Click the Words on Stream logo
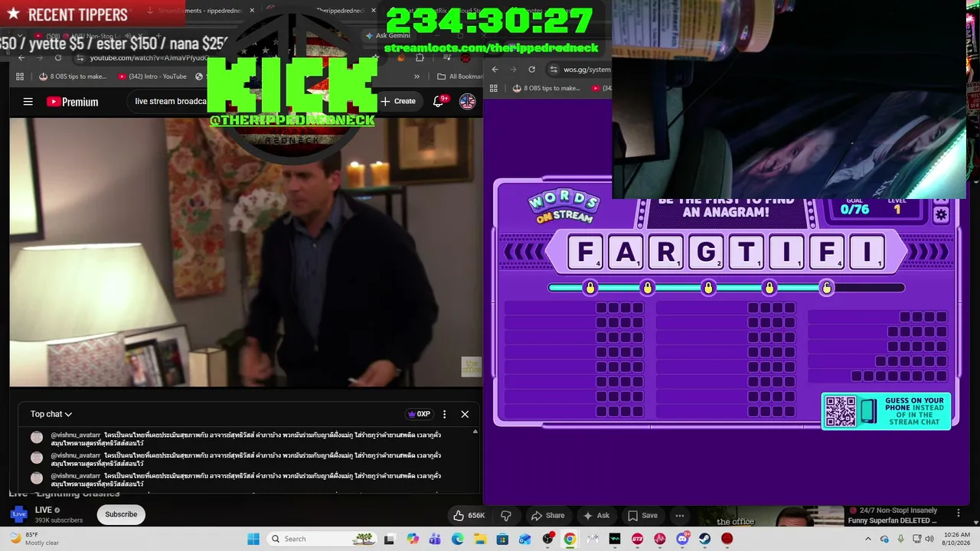 tap(564, 206)
